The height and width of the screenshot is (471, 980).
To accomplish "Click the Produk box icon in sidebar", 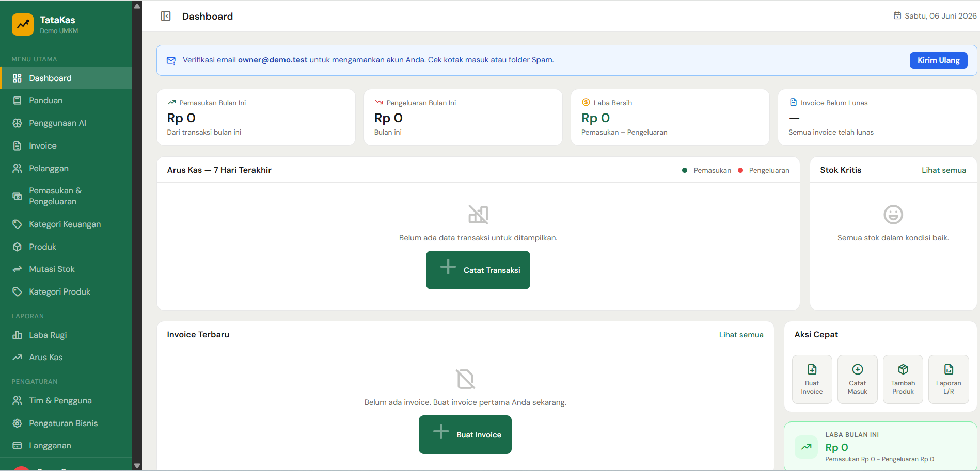I will click(17, 247).
